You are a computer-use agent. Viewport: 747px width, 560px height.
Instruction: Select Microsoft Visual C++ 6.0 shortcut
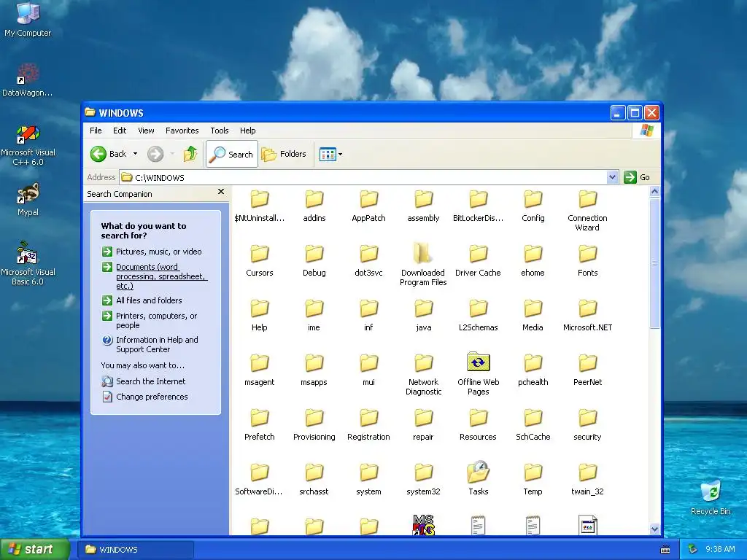point(28,145)
